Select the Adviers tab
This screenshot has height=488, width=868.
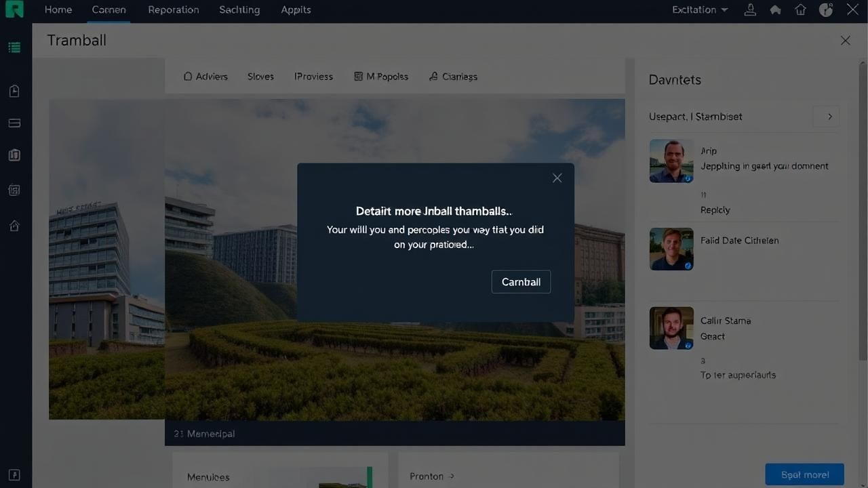click(205, 77)
